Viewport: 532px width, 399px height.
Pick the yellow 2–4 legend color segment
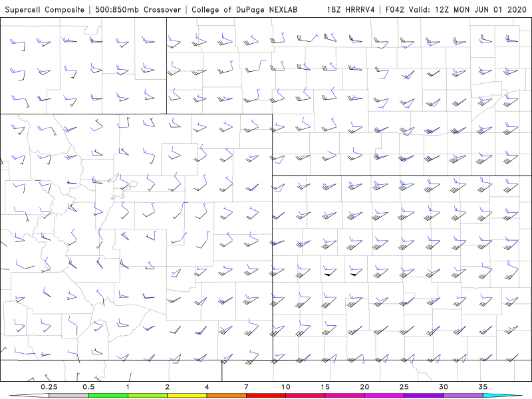pos(187,396)
